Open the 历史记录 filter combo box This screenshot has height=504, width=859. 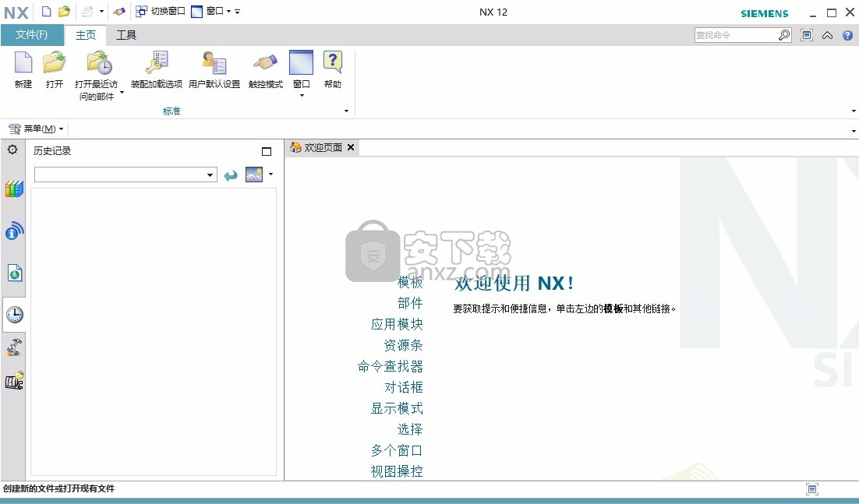[x=125, y=174]
